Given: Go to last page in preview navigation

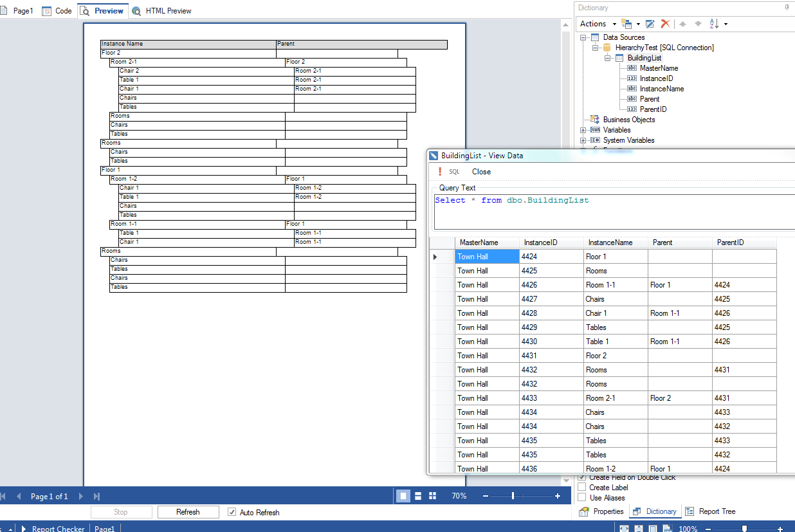Looking at the screenshot, I should [x=96, y=496].
